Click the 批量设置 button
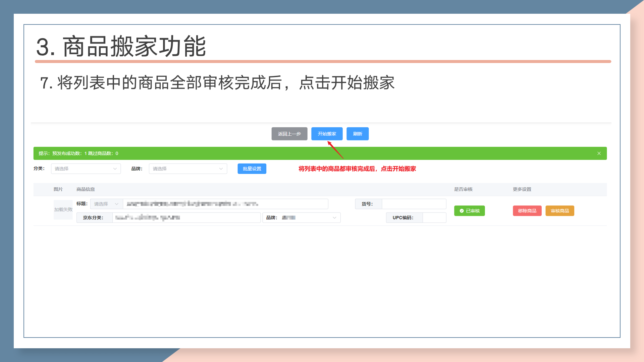This screenshot has width=644, height=362. coord(252,169)
